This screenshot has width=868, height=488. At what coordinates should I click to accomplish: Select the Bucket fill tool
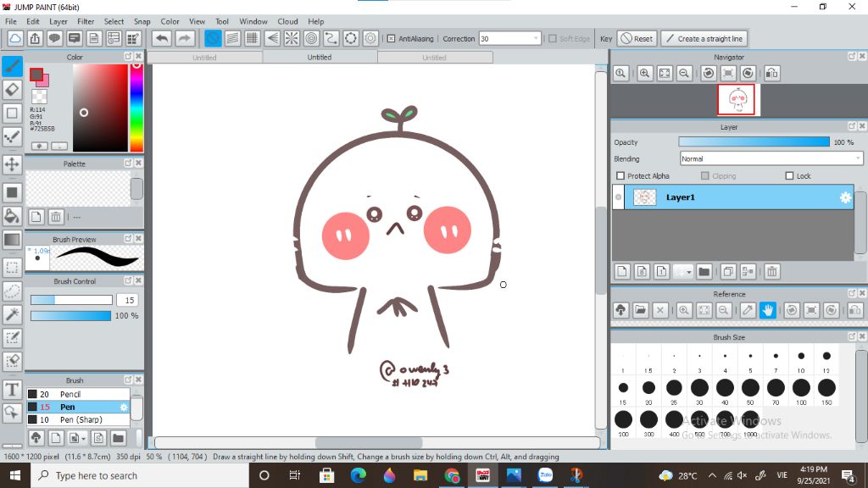[x=12, y=216]
